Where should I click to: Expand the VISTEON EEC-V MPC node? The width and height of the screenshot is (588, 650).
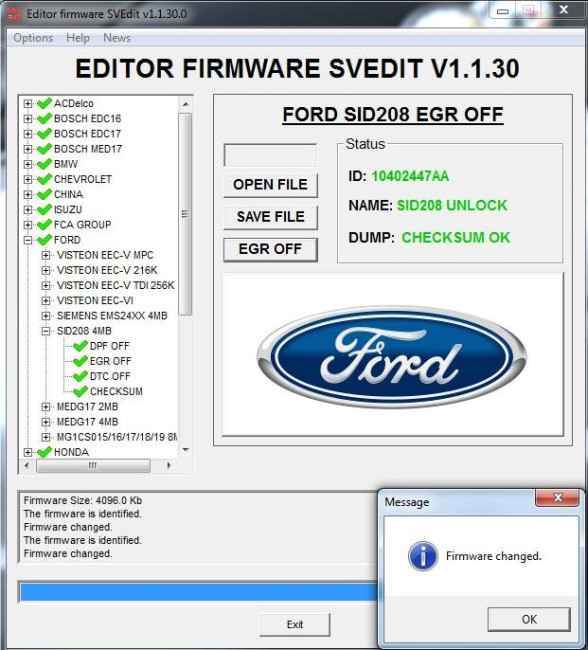coord(46,255)
